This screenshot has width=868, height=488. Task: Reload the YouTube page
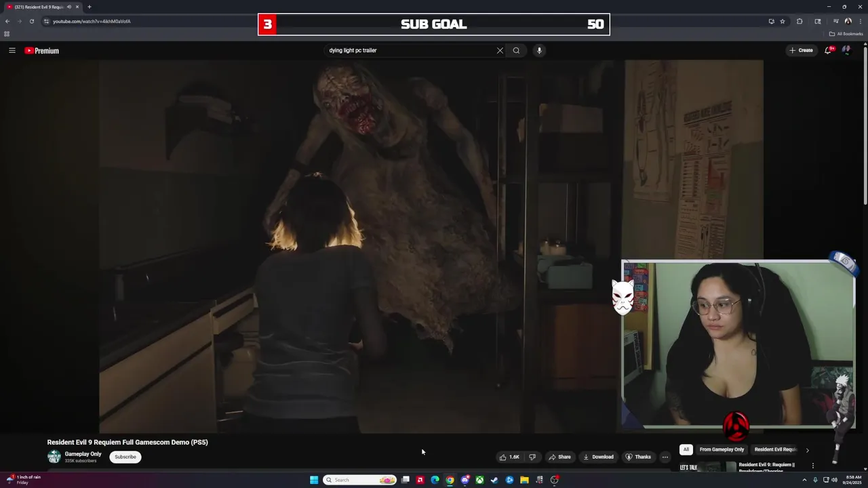[x=31, y=21]
